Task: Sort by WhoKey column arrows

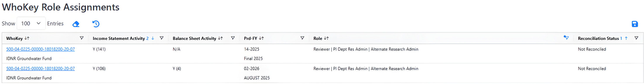Action: pos(27,38)
